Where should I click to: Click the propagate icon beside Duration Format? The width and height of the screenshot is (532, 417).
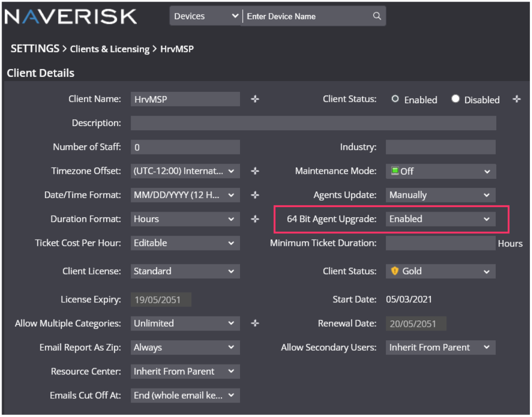click(x=255, y=219)
